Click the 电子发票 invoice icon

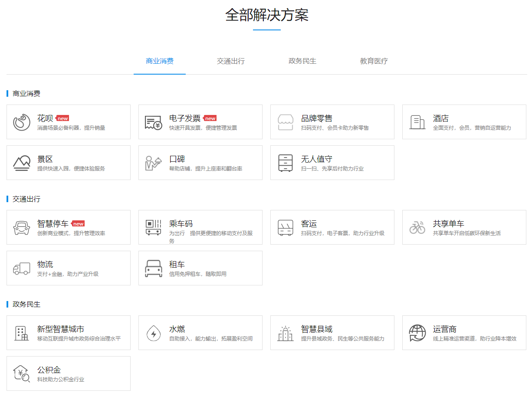(x=154, y=122)
